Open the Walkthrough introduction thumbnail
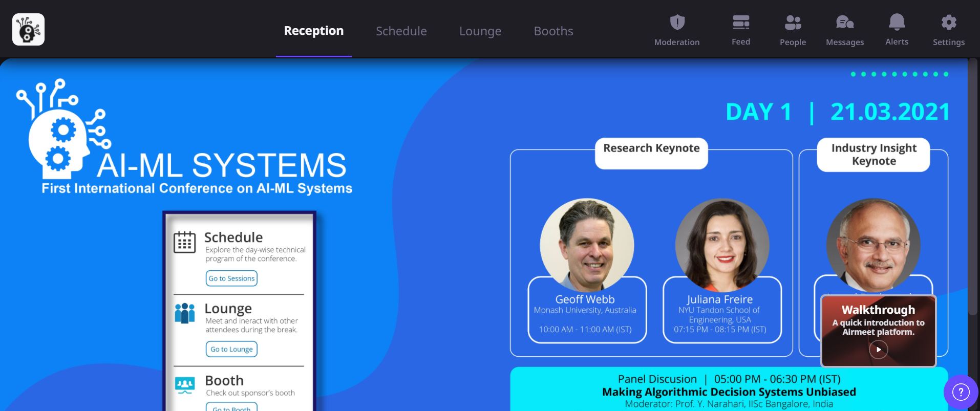Image resolution: width=980 pixels, height=411 pixels. (879, 331)
